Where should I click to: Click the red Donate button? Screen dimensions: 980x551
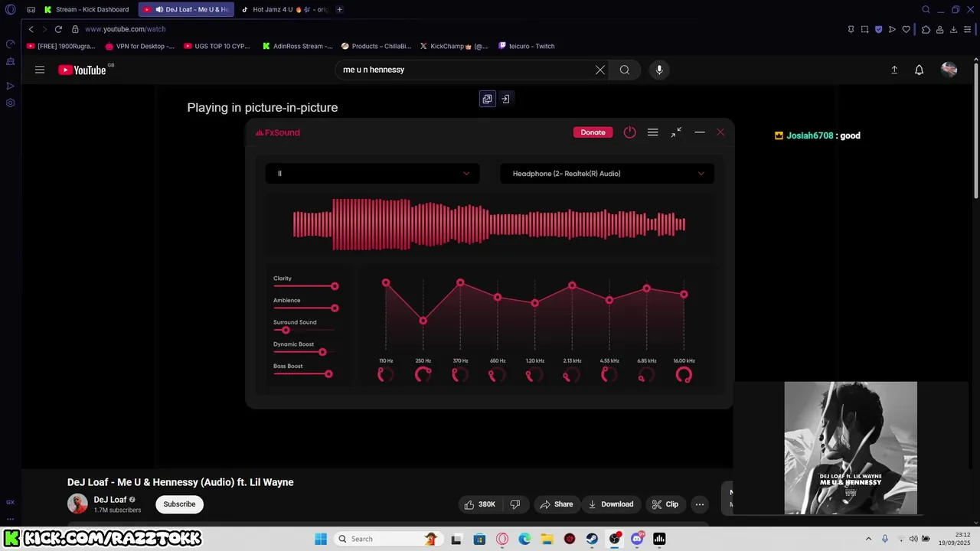pyautogui.click(x=593, y=132)
